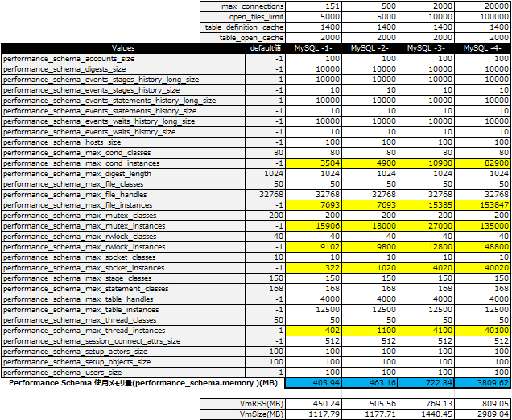Click the performance_schema_digests_size row label
The width and height of the screenshot is (512, 420).
[x=123, y=69]
